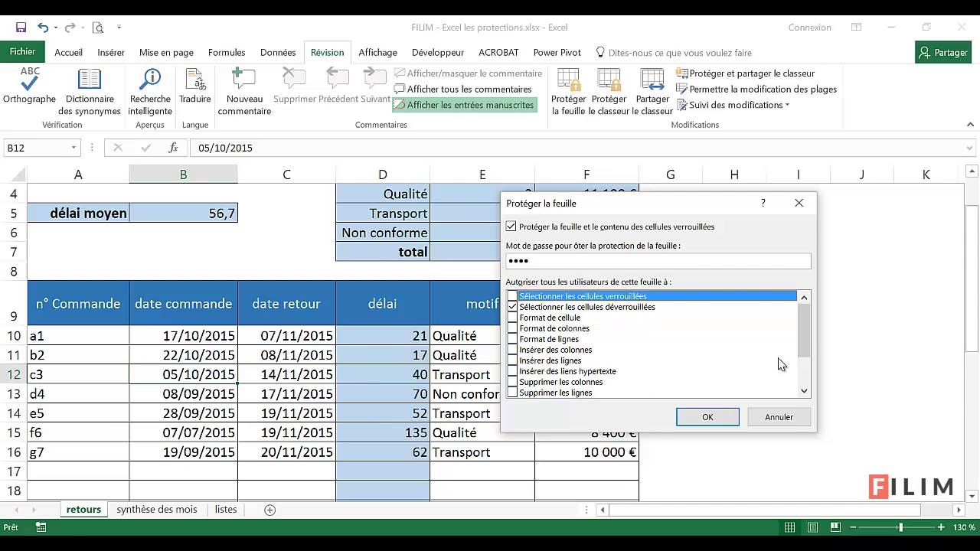Viewport: 980px width, 551px height.
Task: Click the zoom slider handle
Action: tap(900, 527)
